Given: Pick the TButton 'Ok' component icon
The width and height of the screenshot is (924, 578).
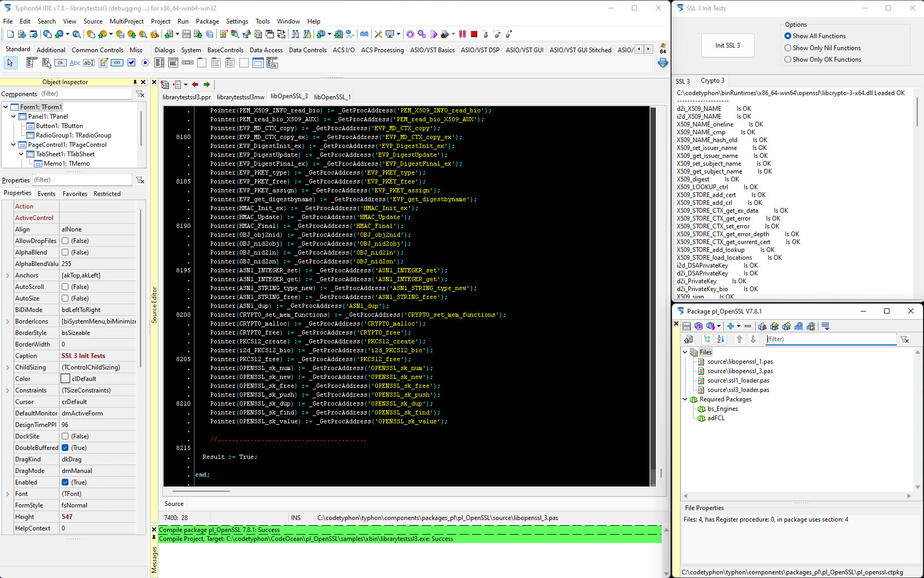Looking at the screenshot, I should (61, 63).
